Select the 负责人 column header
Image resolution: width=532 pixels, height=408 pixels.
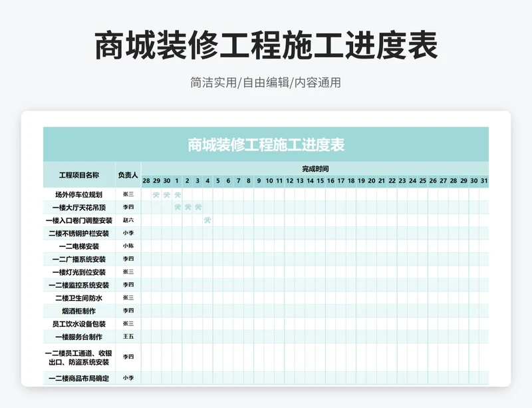click(x=128, y=175)
